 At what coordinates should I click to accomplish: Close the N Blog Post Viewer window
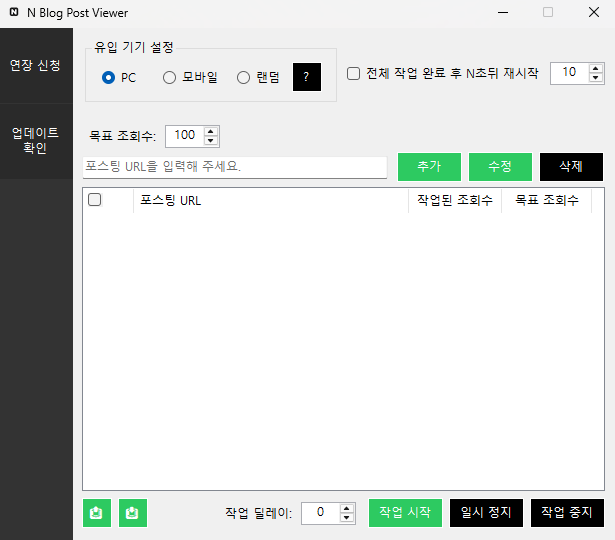coord(594,12)
